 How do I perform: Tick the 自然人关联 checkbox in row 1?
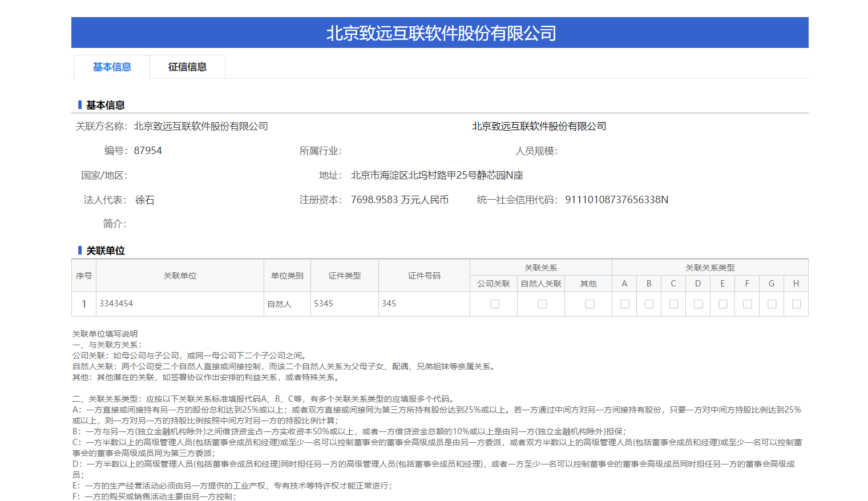point(542,304)
